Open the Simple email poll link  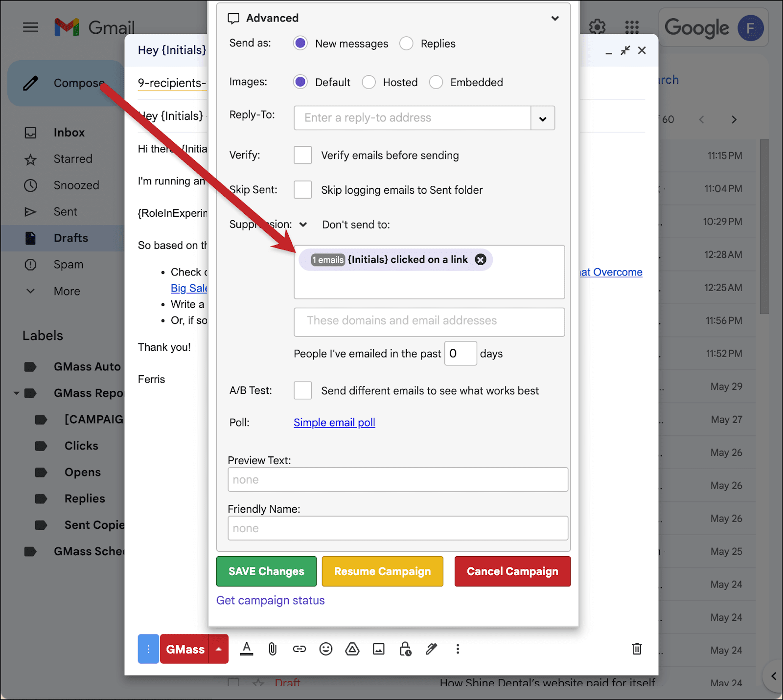click(x=334, y=422)
